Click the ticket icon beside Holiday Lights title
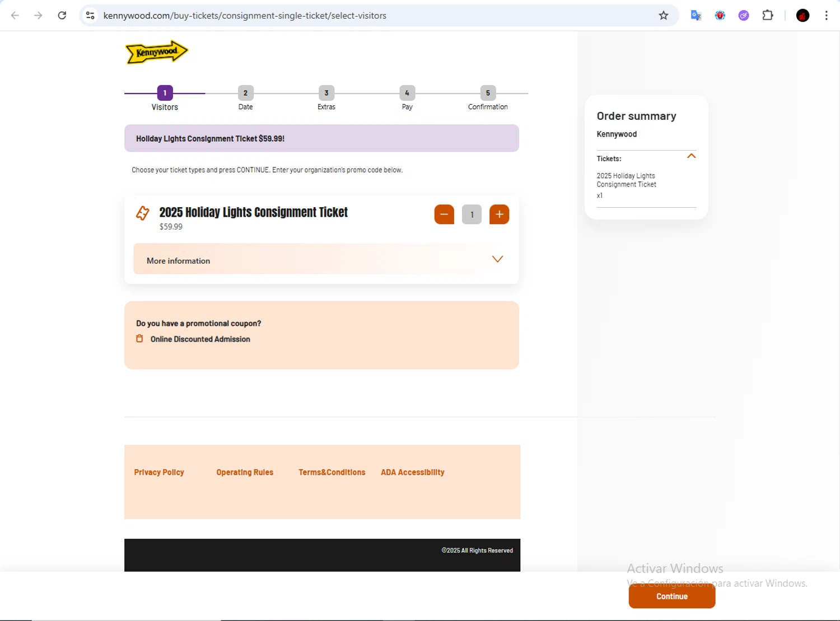 click(143, 213)
